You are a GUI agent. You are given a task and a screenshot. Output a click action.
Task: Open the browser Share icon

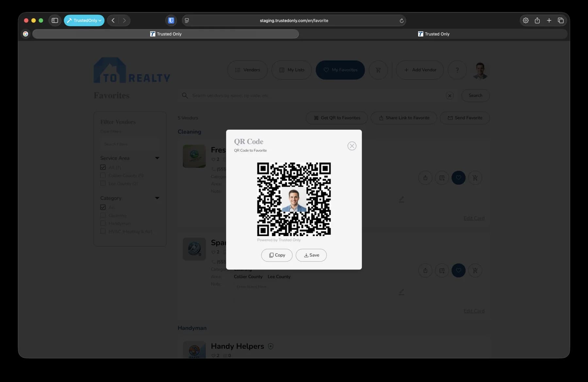[537, 20]
